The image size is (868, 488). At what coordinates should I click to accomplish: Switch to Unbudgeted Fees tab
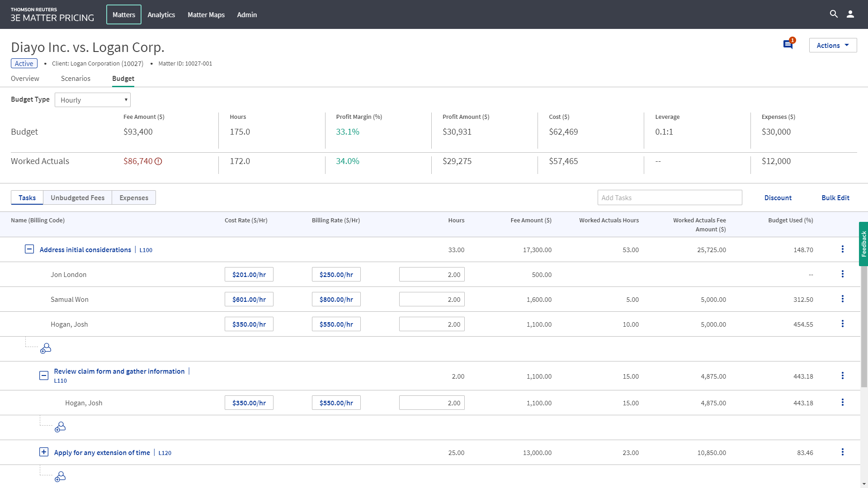(x=77, y=198)
